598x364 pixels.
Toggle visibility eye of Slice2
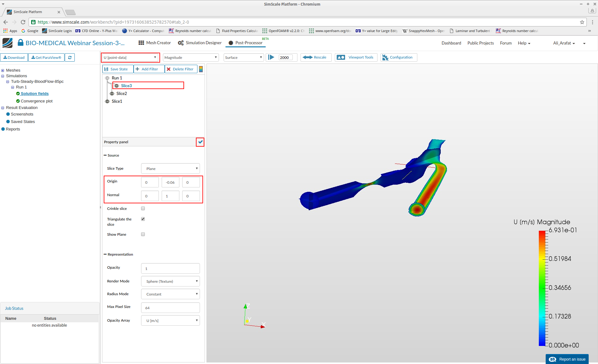click(112, 93)
